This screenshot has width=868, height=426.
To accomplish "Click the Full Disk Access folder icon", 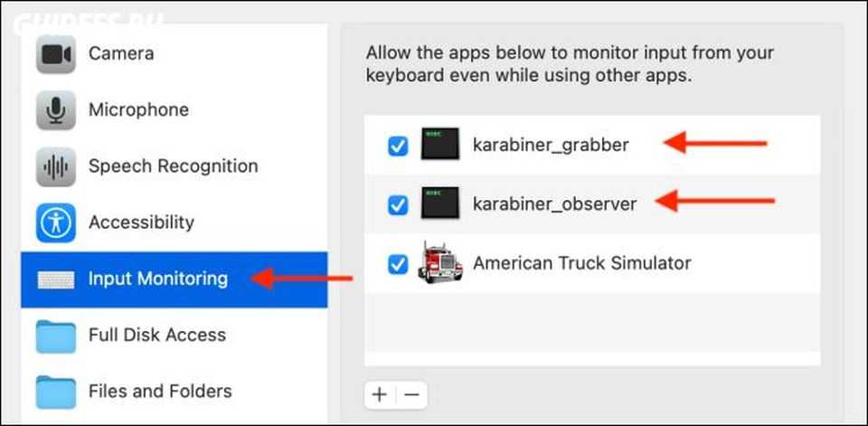I will pyautogui.click(x=55, y=336).
